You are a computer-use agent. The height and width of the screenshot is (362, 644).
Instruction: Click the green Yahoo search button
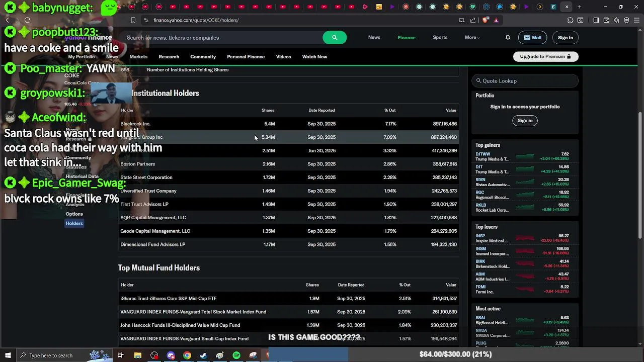click(x=335, y=38)
